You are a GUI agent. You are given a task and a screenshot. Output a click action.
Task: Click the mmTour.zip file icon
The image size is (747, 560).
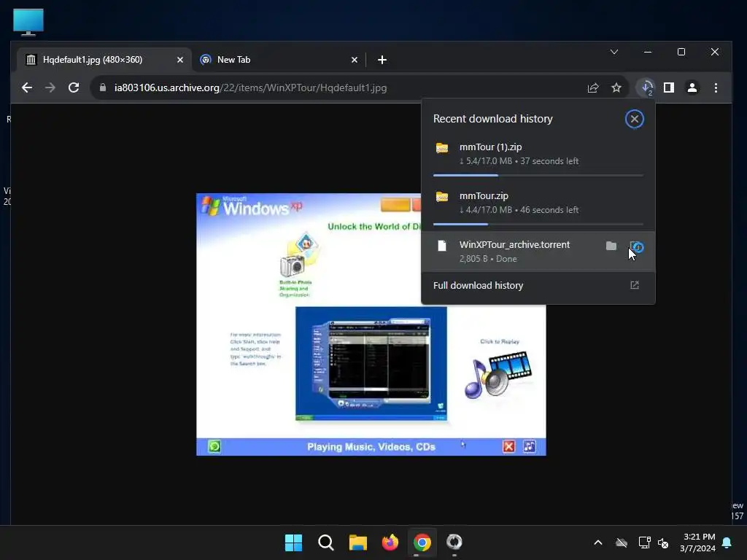(442, 197)
